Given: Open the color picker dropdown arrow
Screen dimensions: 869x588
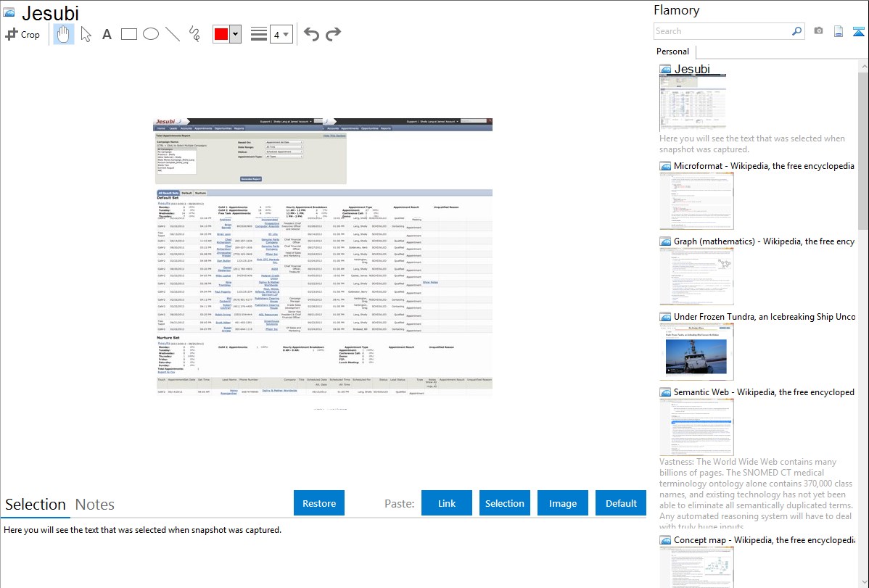Looking at the screenshot, I should click(x=236, y=34).
